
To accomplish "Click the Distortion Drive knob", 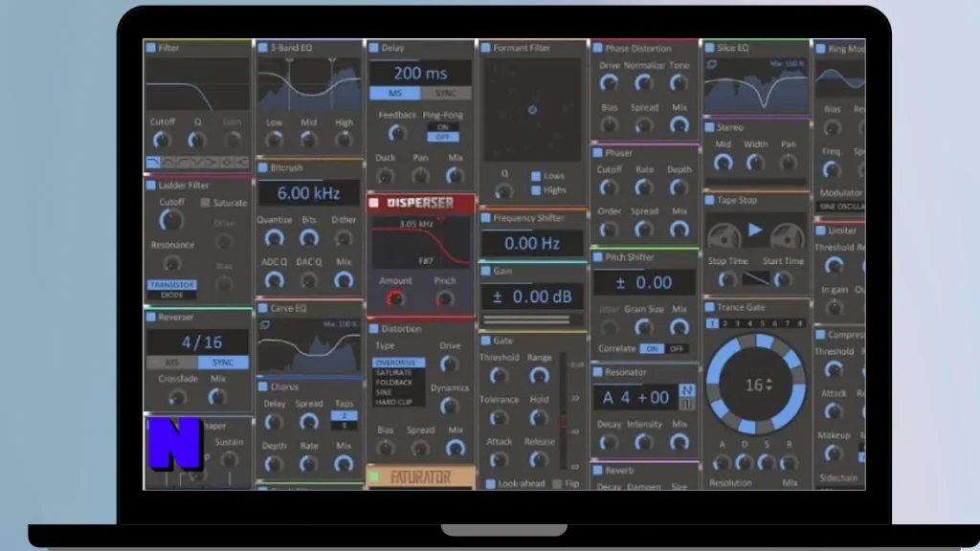I will click(449, 364).
